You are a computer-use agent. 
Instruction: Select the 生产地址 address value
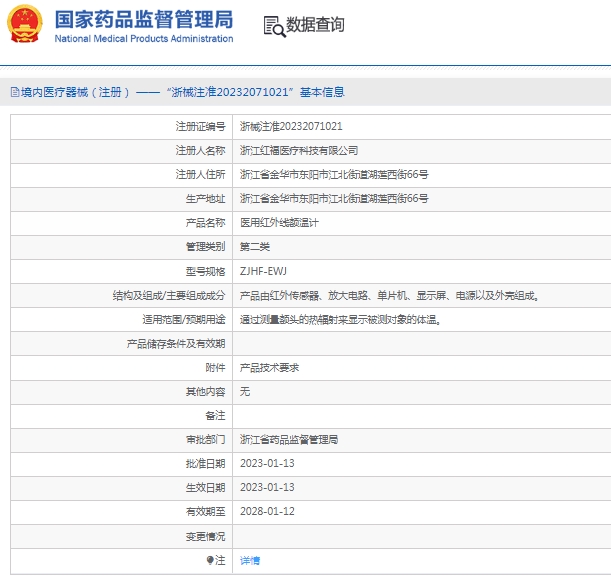(x=334, y=198)
